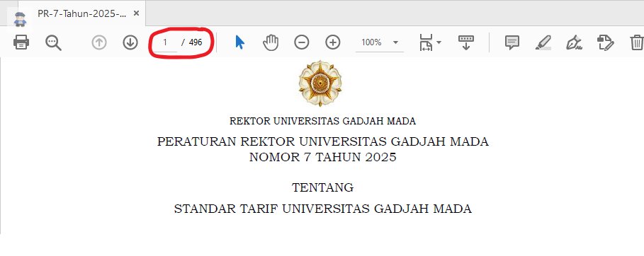
Task: Open the Find text magnifier tool
Action: tap(53, 42)
